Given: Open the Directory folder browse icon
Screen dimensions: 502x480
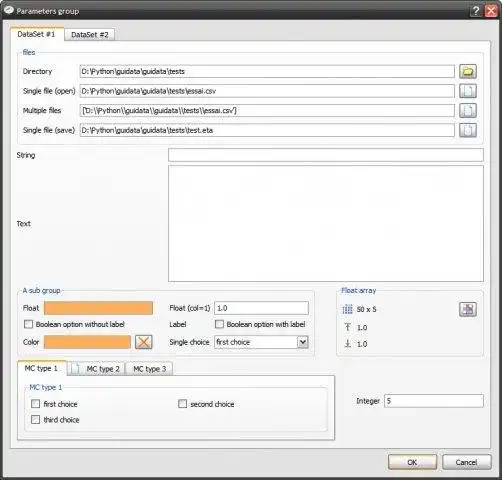Looking at the screenshot, I should (468, 71).
